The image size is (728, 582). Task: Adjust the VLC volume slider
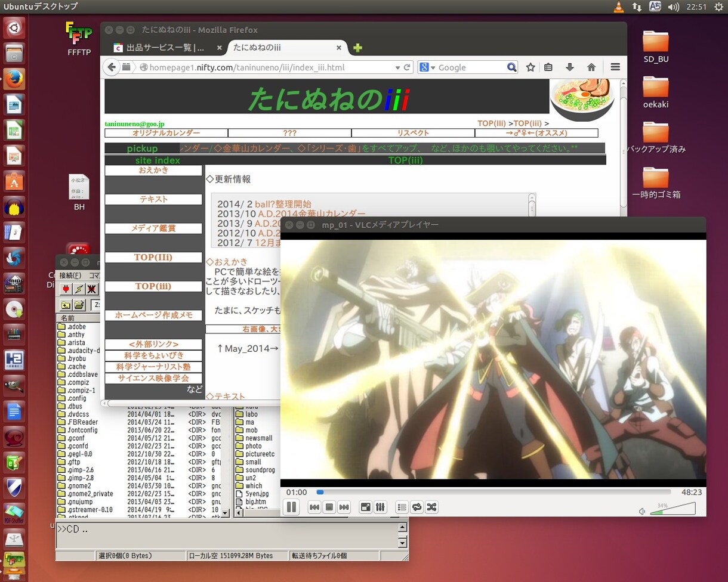click(x=673, y=509)
